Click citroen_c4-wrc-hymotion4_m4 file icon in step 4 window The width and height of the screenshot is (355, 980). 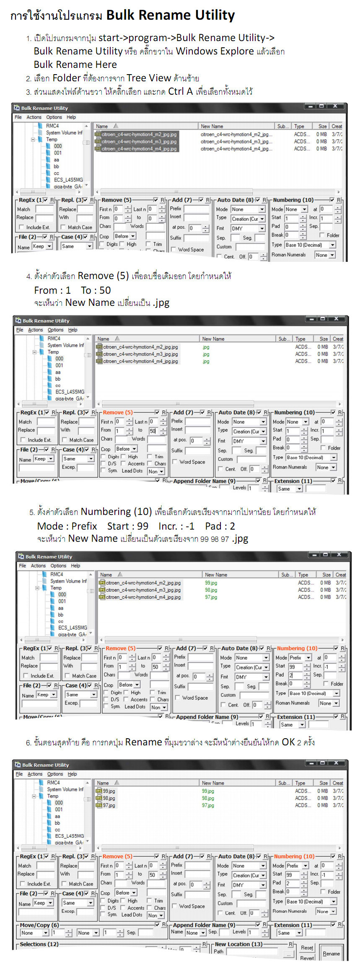(99, 361)
